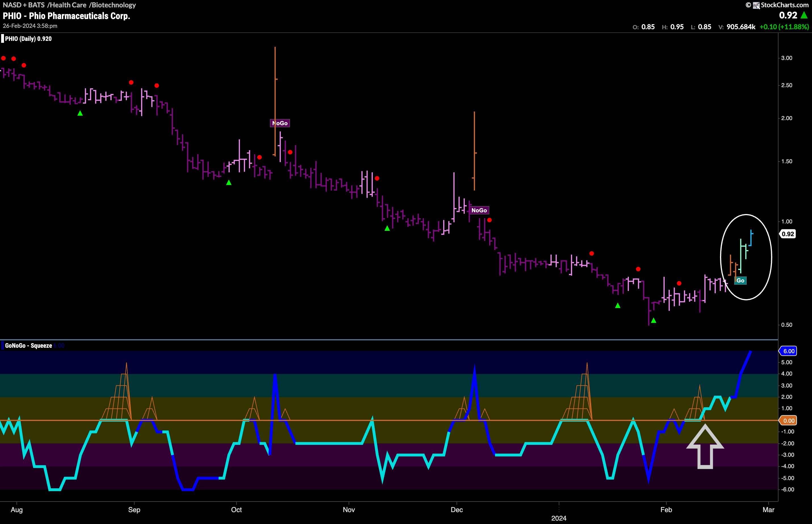Click green triangle below mid-November bars
This screenshot has width=812, height=524.
(387, 228)
